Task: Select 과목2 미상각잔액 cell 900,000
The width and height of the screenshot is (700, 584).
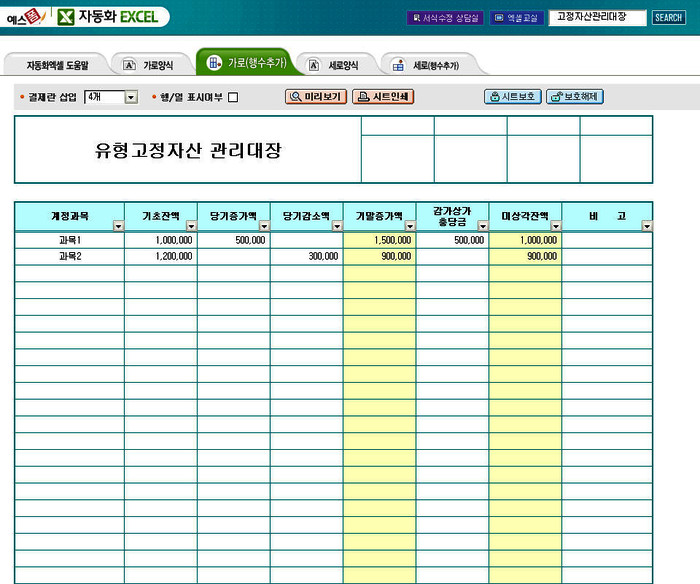Action: coord(525,256)
